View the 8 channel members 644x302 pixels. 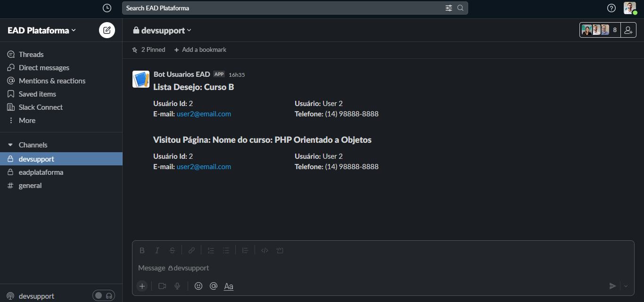tap(600, 30)
